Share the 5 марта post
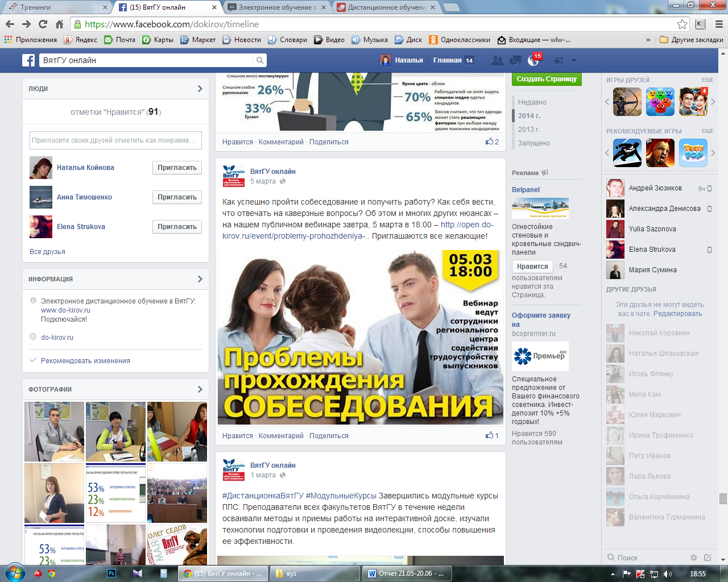This screenshot has height=582, width=728. [329, 436]
